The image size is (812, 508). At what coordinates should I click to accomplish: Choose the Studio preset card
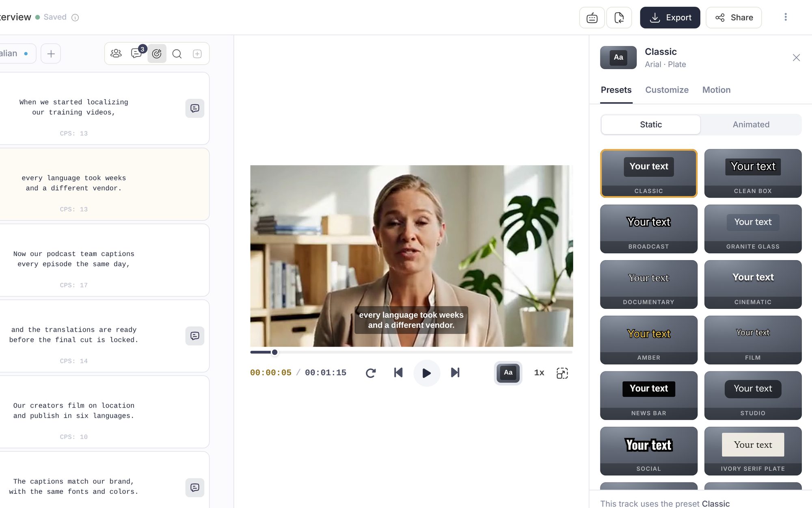coord(753,395)
